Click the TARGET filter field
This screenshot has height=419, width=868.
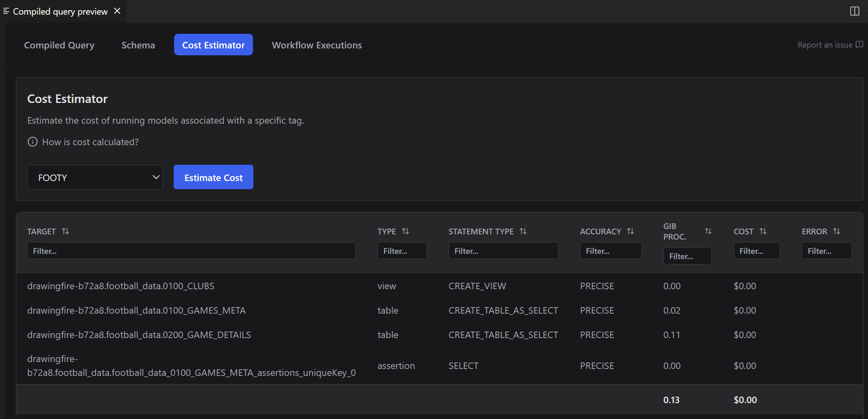191,251
